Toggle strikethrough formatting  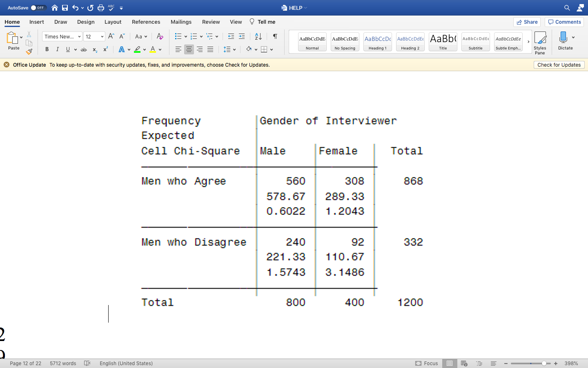point(84,49)
